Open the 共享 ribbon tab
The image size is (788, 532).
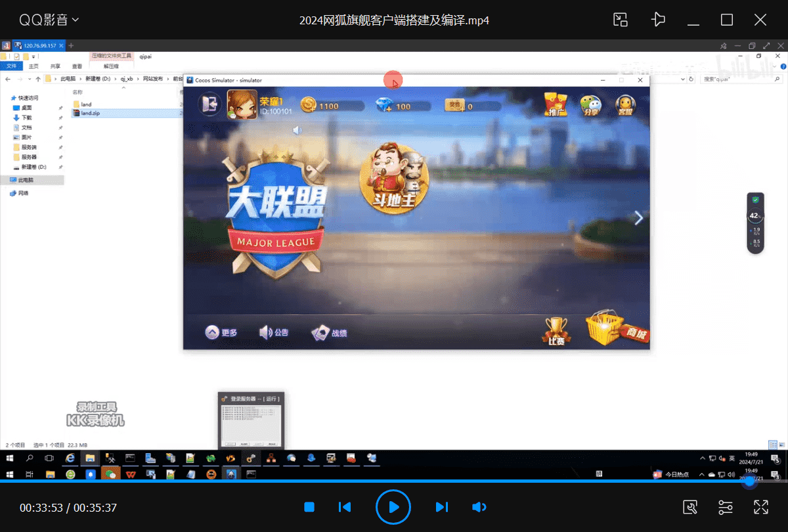pos(55,66)
